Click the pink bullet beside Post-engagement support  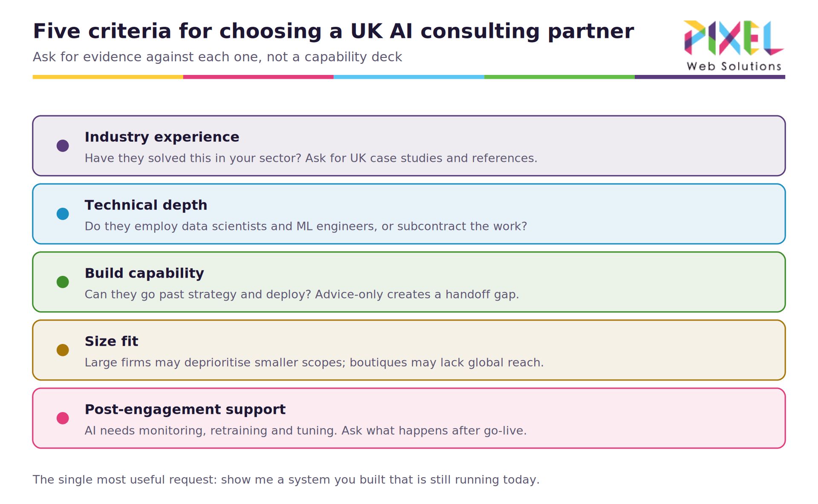point(63,418)
